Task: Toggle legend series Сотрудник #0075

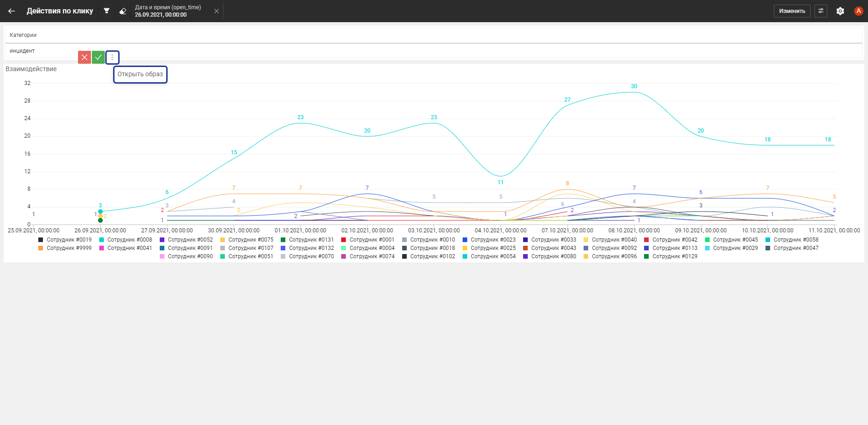Action: (247, 240)
